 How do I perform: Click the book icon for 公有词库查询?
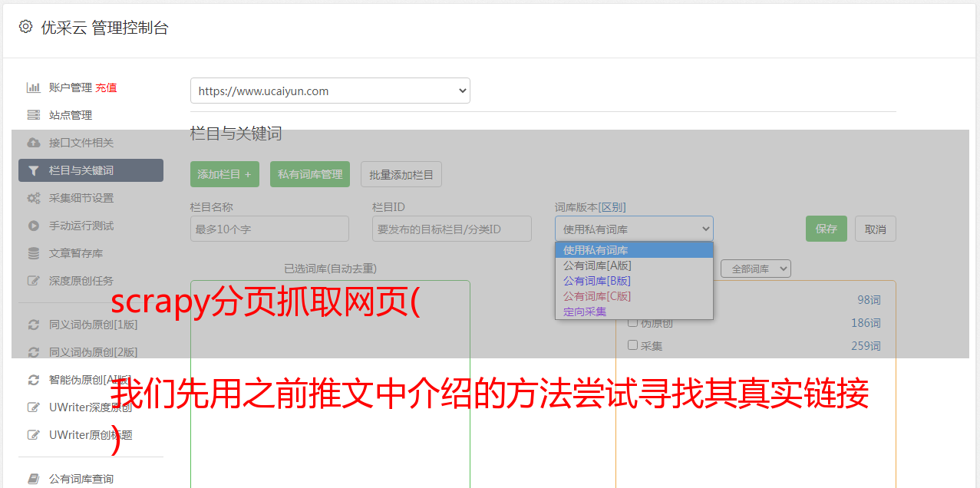[x=33, y=479]
